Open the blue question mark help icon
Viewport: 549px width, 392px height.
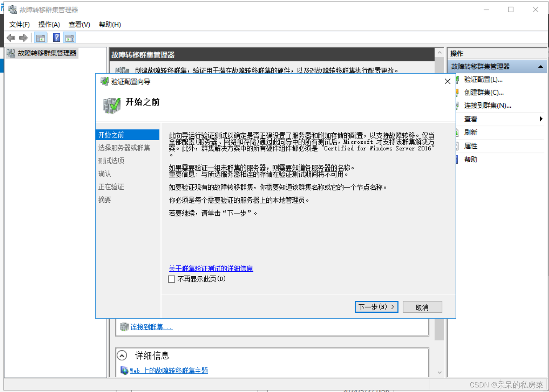56,38
